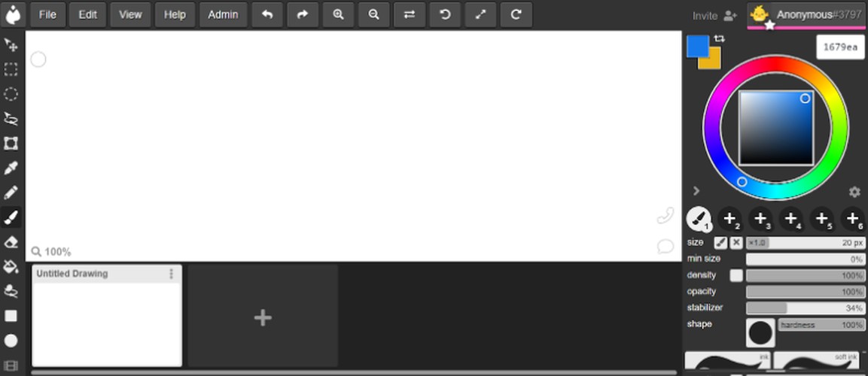Click the undo arrow button
Viewport: 868px width, 376px height.
pos(267,15)
